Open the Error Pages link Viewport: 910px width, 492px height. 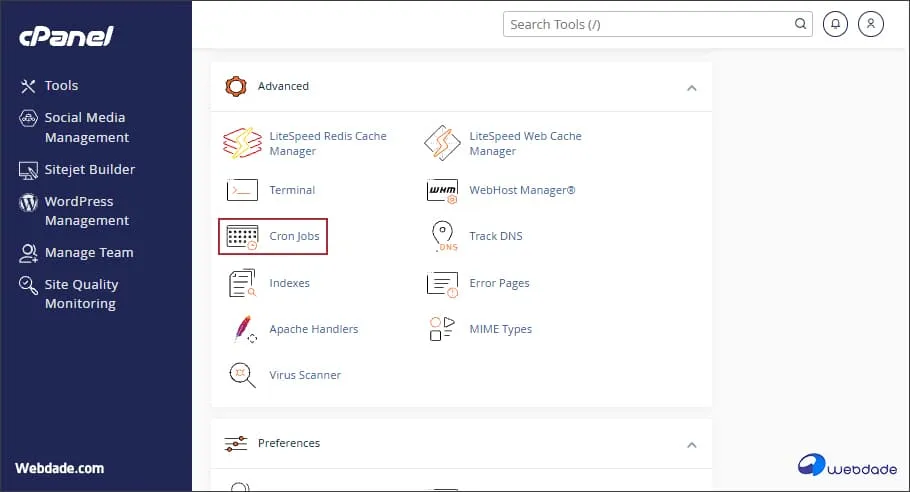coord(499,283)
